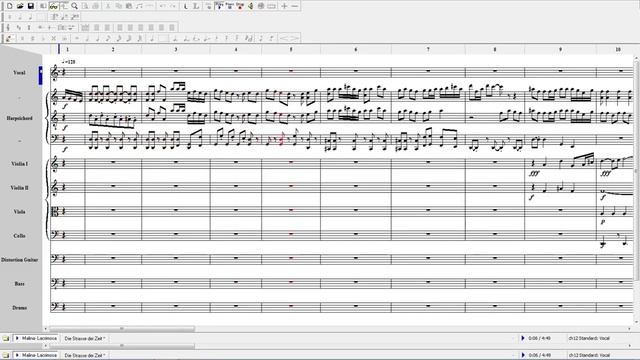
Task: Click measure number 7 in the ruler
Action: (x=428, y=49)
